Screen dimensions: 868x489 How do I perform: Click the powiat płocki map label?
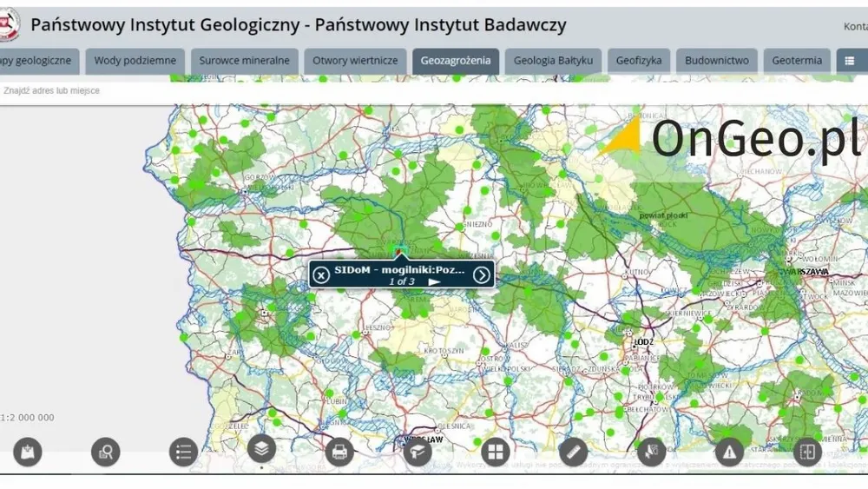(663, 215)
